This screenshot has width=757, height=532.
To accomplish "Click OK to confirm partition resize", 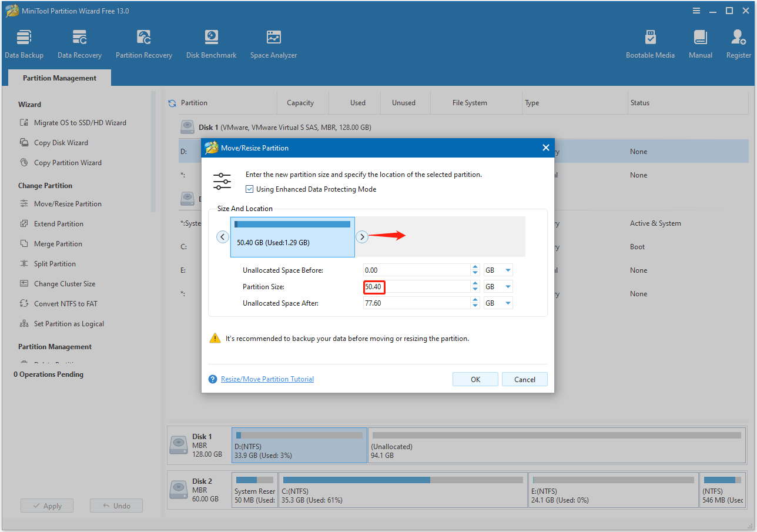I will click(475, 379).
